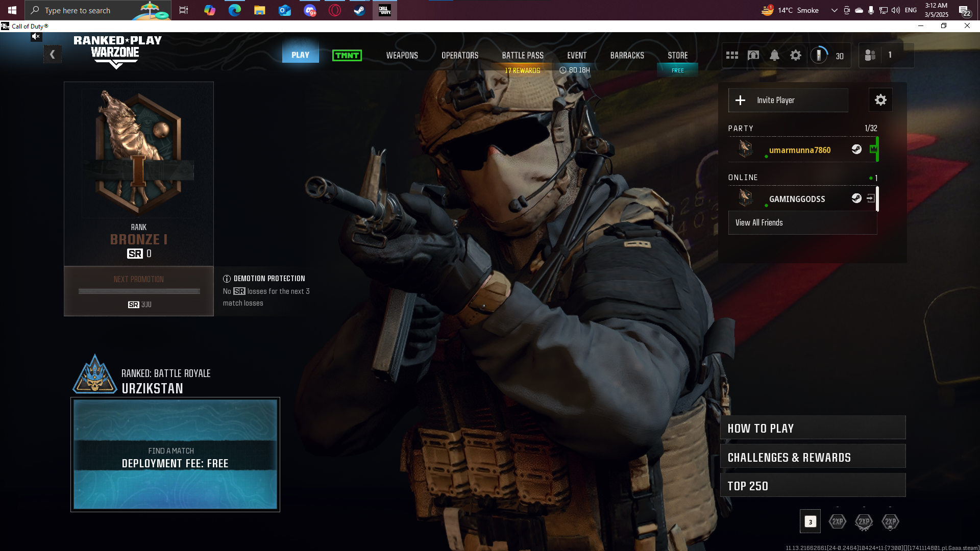
Task: Click the Invite Player button
Action: 788,100
